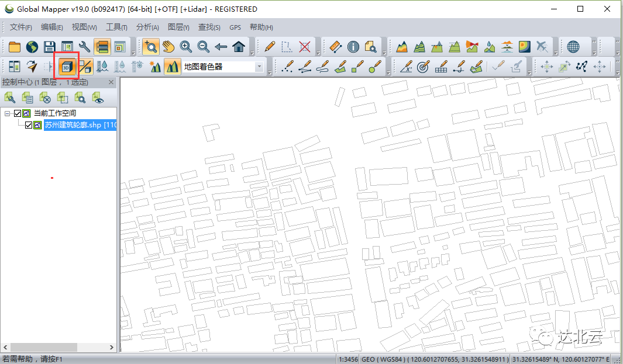
Task: Open the 帮助(H) menu
Action: [x=261, y=27]
